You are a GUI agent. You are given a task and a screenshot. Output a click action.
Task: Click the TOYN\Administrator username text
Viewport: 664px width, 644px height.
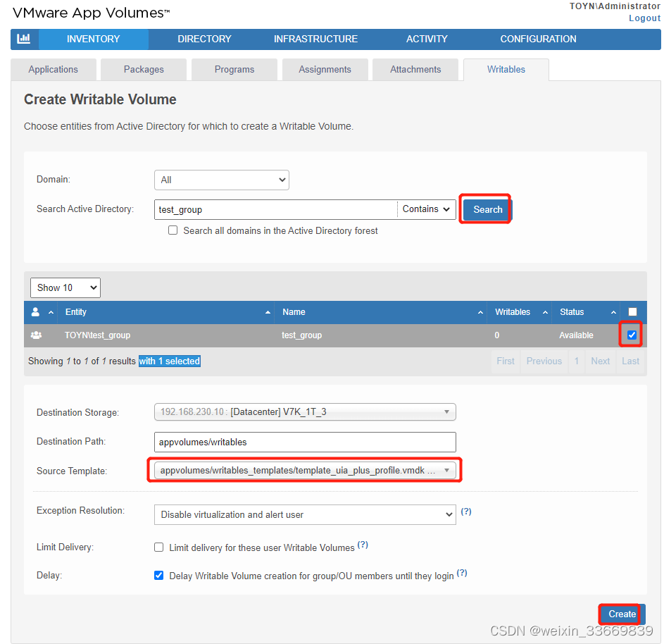click(615, 6)
